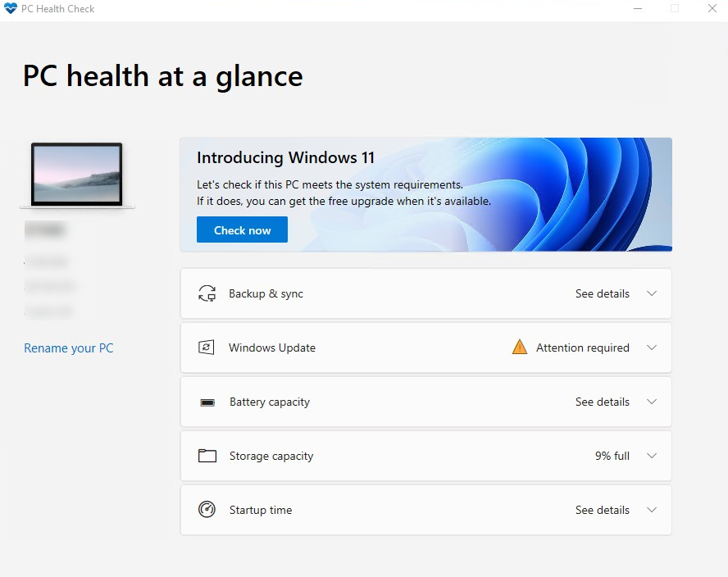Click the Battery capacity label
The height and width of the screenshot is (577, 728).
(270, 402)
